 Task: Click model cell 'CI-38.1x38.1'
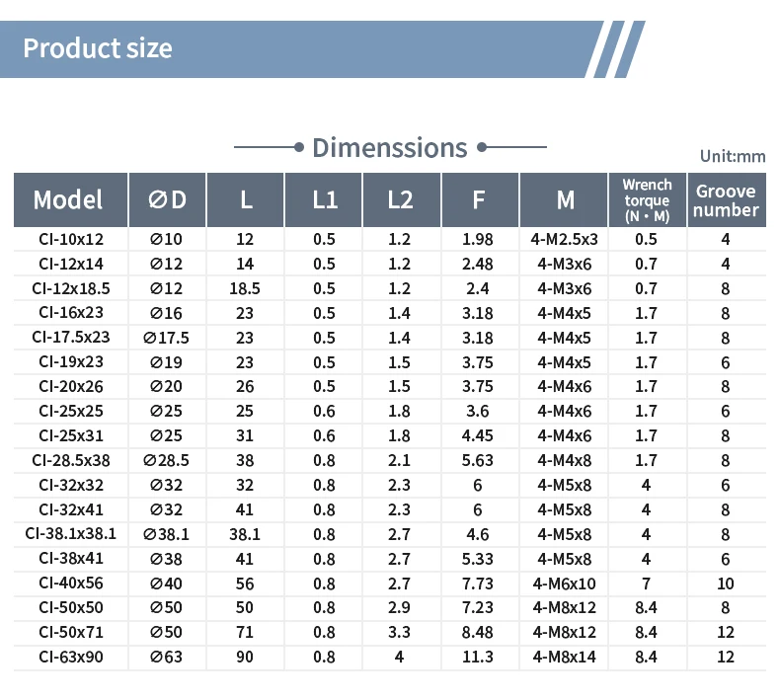click(x=71, y=534)
